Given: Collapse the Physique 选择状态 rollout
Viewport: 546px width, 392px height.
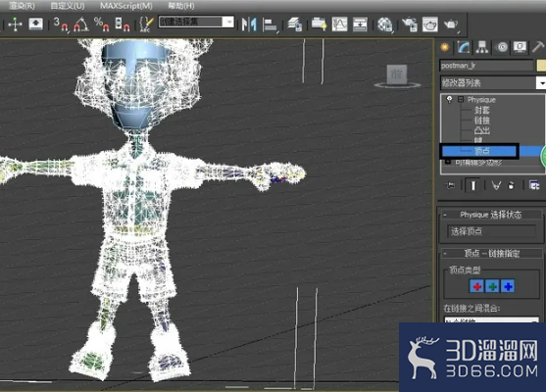Looking at the screenshot, I should pyautogui.click(x=445, y=215).
